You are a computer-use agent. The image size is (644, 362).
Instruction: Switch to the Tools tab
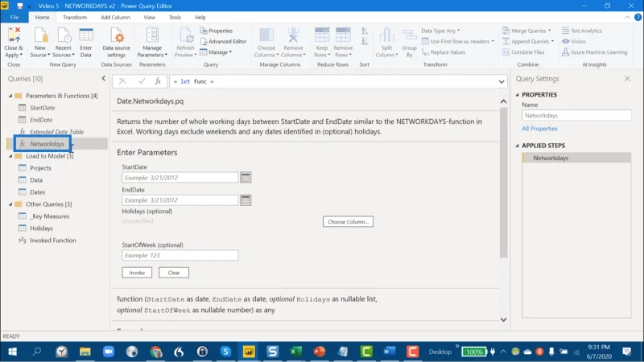click(175, 17)
